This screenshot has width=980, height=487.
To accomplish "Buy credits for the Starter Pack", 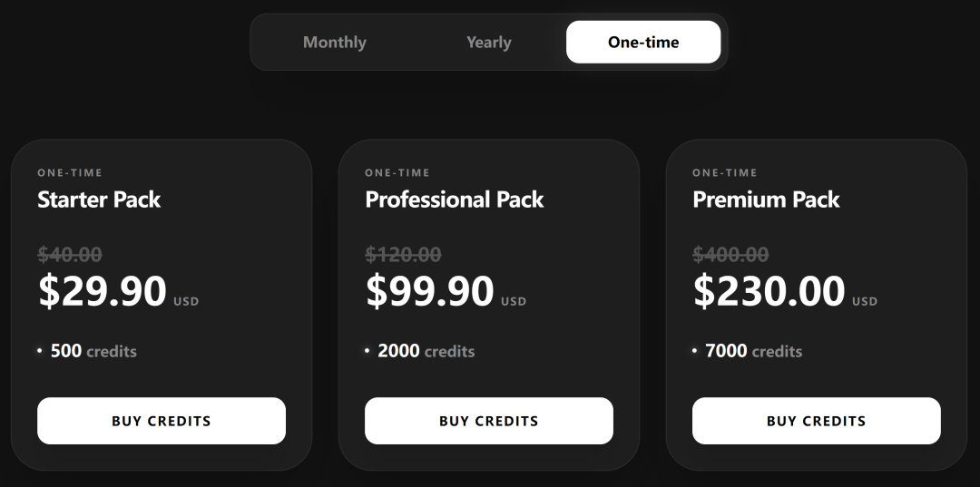I will pos(162,421).
